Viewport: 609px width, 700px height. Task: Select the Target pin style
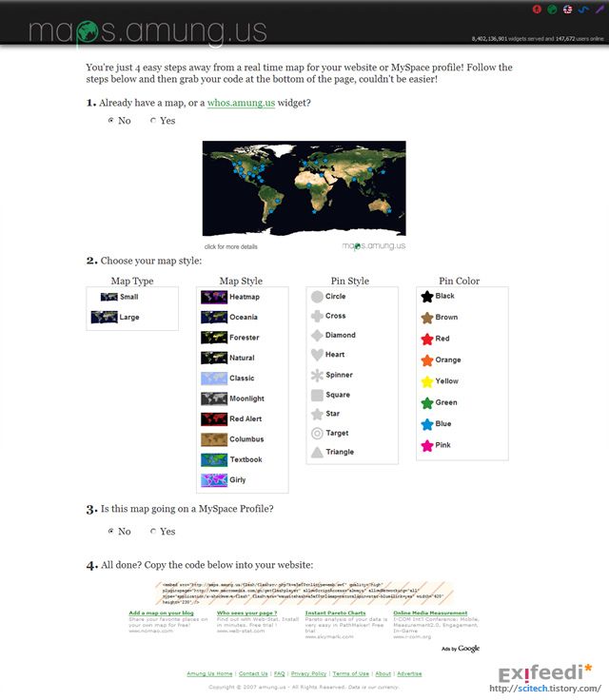click(330, 433)
